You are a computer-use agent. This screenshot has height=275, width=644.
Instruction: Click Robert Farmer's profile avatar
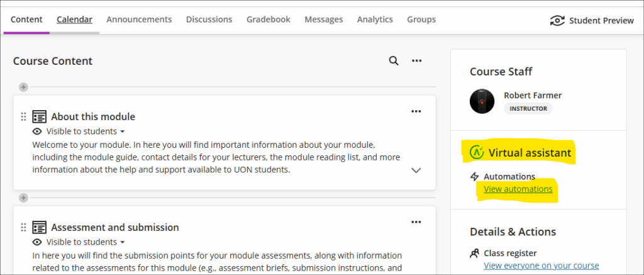482,101
